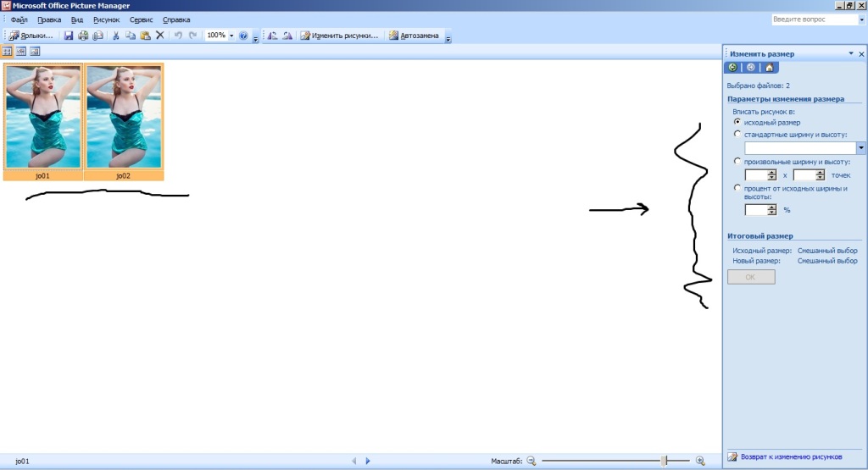The image size is (868, 470).
Task: Click the Paste clipboard icon
Action: 145,36
